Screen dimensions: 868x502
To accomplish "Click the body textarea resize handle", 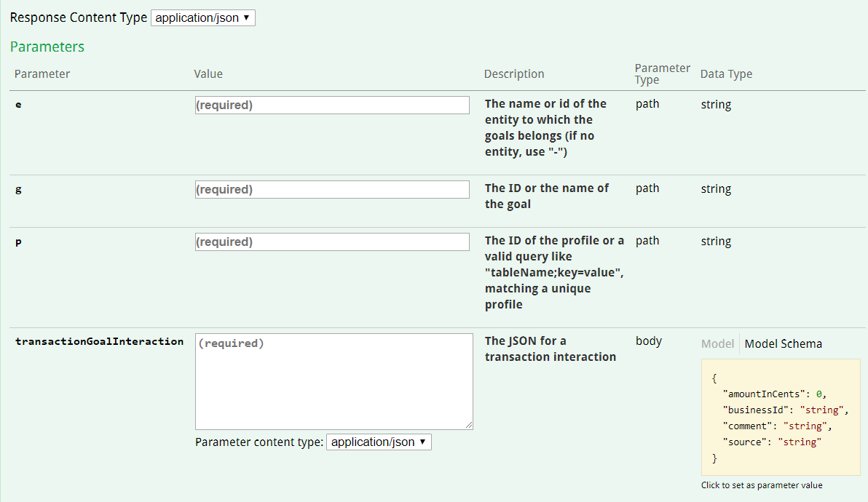I will 469,426.
